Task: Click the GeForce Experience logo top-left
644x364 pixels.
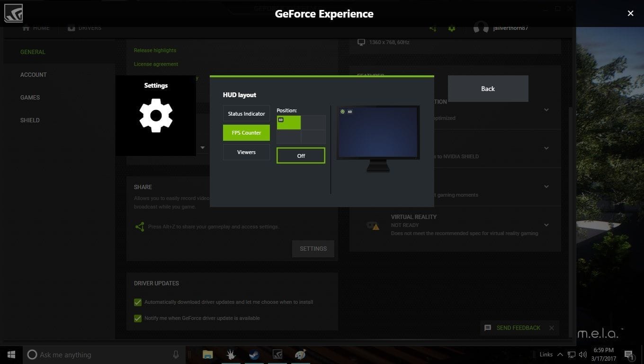Action: 13,13
